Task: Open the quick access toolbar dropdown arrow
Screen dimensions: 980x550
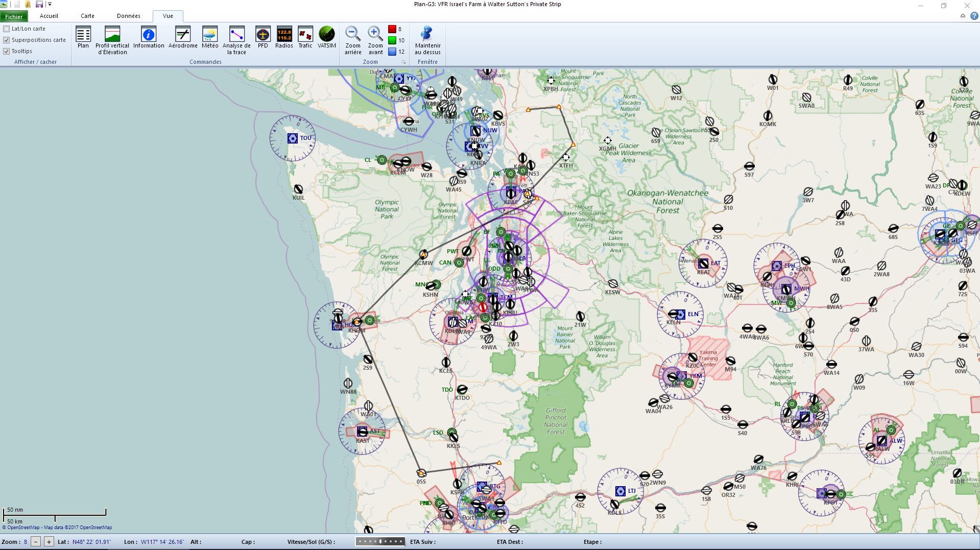Action: [50, 4]
